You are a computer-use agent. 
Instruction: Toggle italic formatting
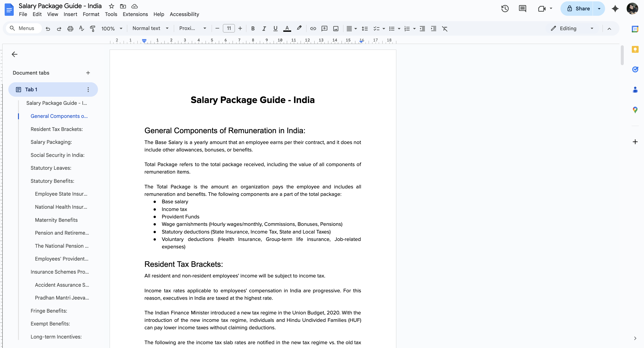pyautogui.click(x=264, y=29)
